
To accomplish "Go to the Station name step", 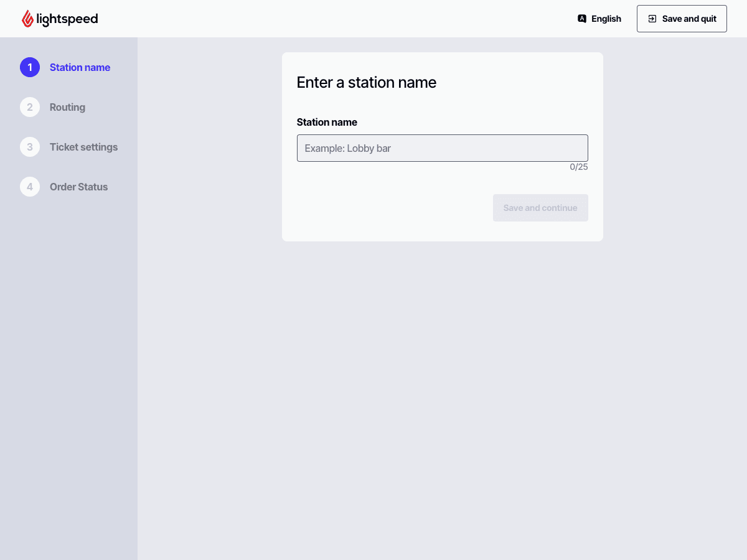I will tap(80, 67).
